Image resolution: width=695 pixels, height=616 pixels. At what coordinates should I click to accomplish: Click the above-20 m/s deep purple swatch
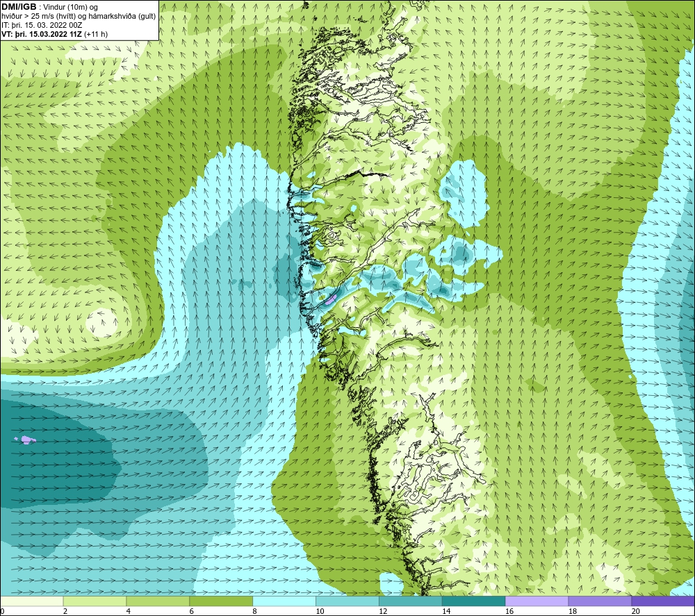[x=663, y=601]
